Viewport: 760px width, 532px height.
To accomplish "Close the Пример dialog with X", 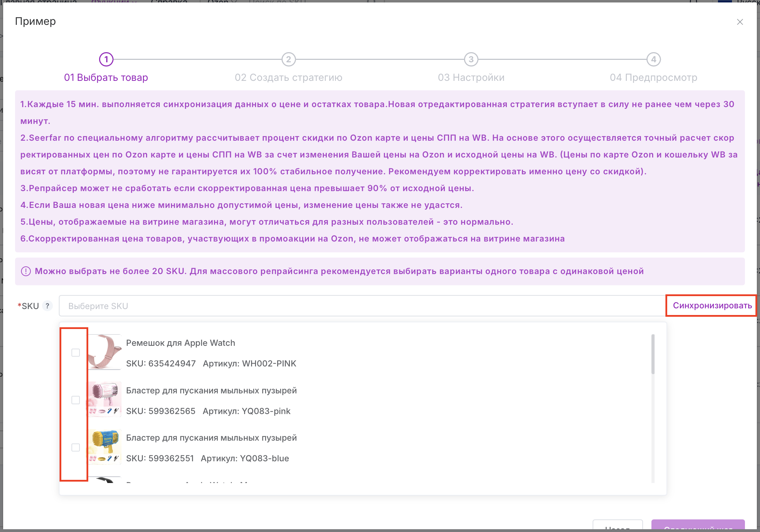I will (x=740, y=22).
